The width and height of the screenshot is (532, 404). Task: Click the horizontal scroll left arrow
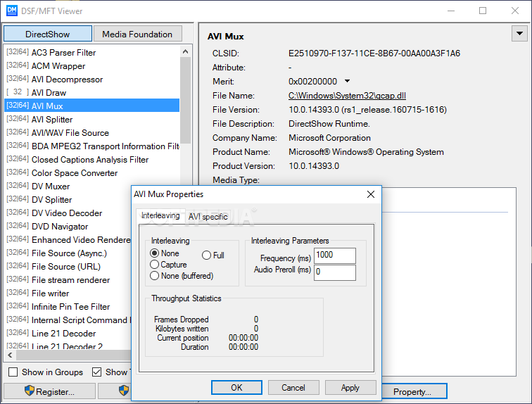coord(10,355)
